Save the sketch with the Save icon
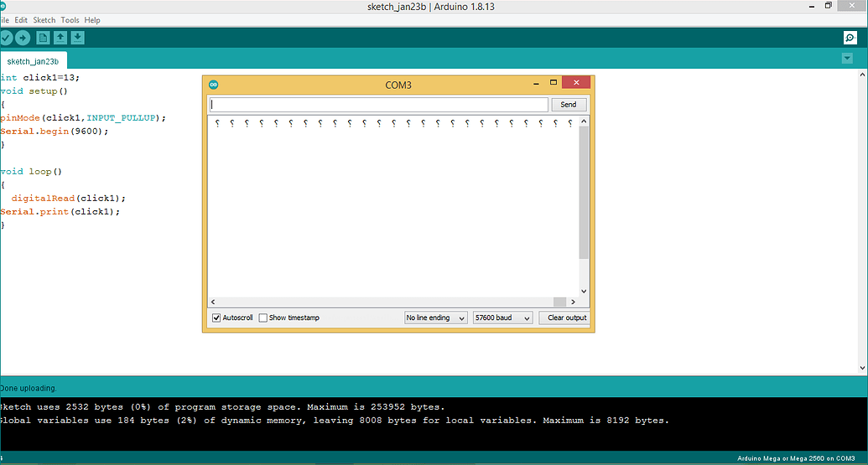 pyautogui.click(x=77, y=38)
